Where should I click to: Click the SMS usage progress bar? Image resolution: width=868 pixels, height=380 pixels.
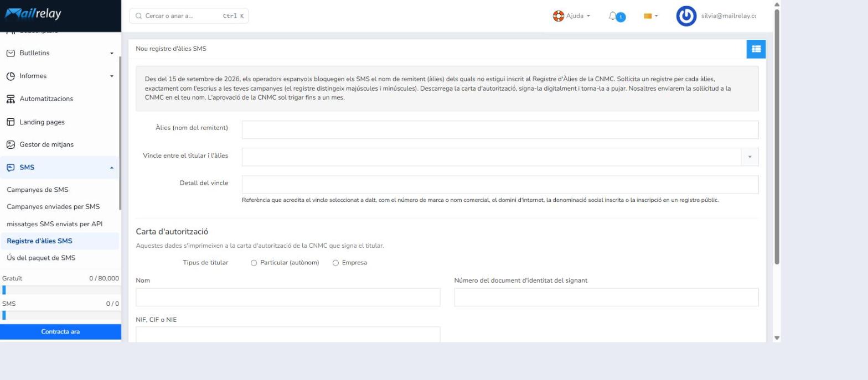tap(60, 315)
